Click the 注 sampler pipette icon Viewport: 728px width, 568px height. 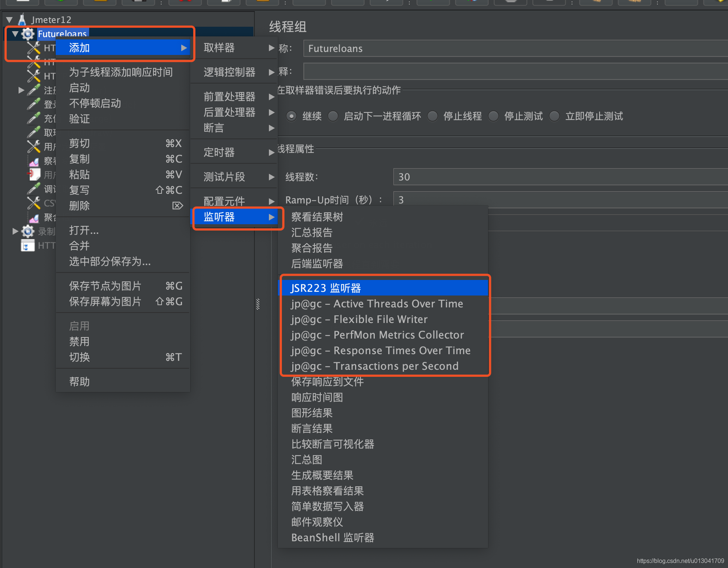click(x=33, y=90)
